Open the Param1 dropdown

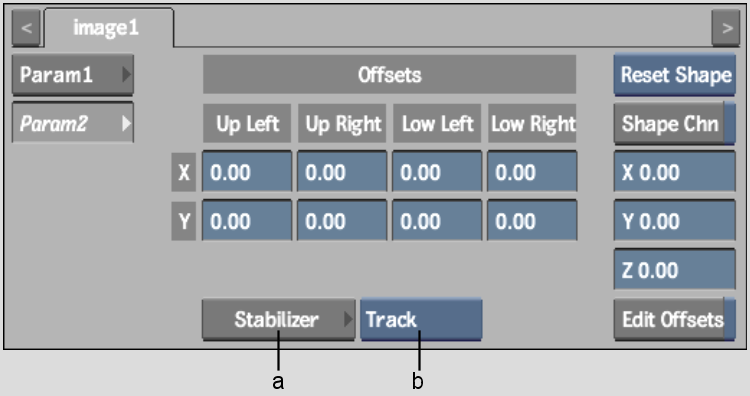click(73, 75)
